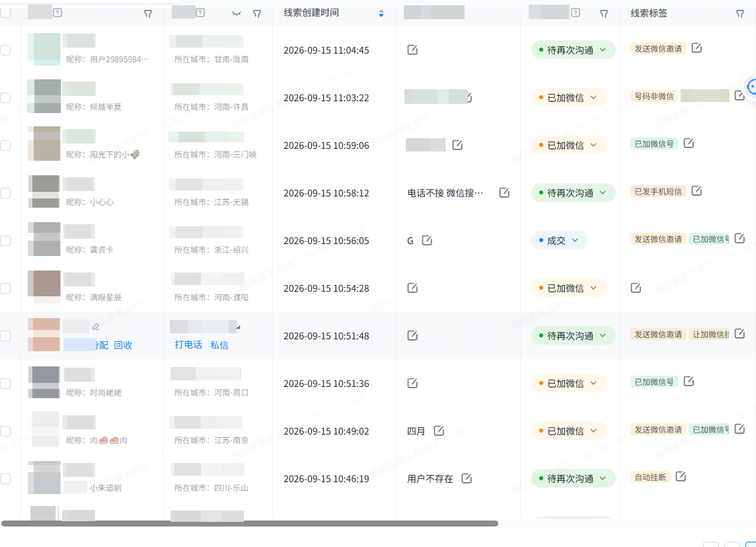Edit the 电话不接 微信搜… remark
The image size is (756, 547).
[504, 192]
